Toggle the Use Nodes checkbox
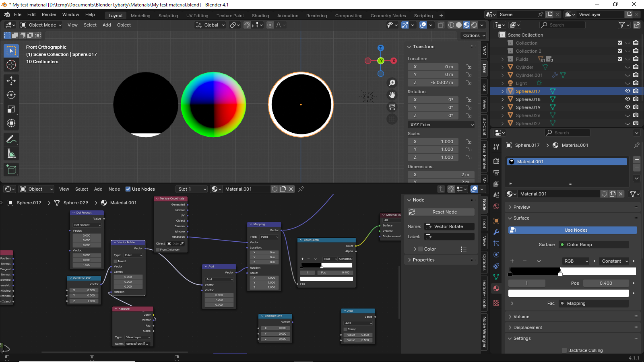 coord(128,189)
